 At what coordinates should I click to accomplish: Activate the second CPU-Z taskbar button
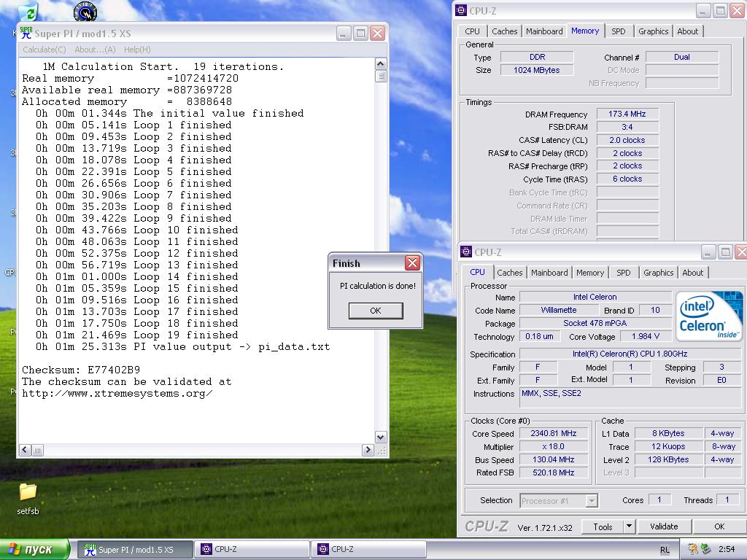point(369,550)
